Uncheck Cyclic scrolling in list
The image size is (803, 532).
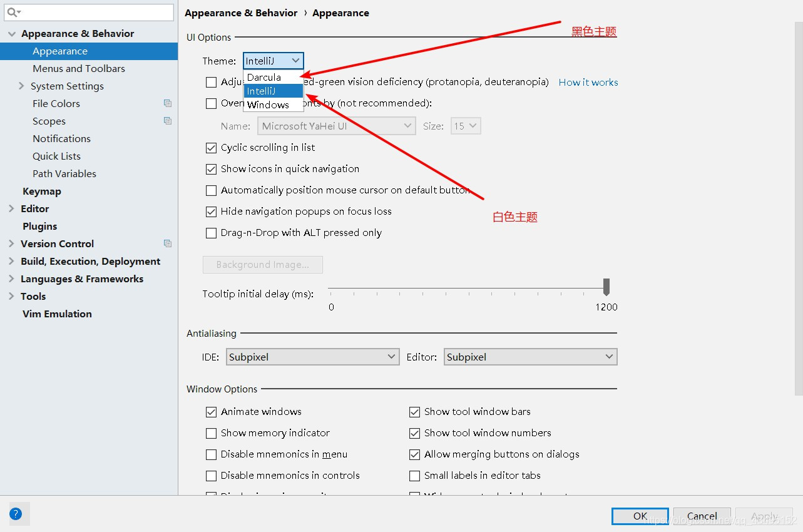click(x=212, y=148)
